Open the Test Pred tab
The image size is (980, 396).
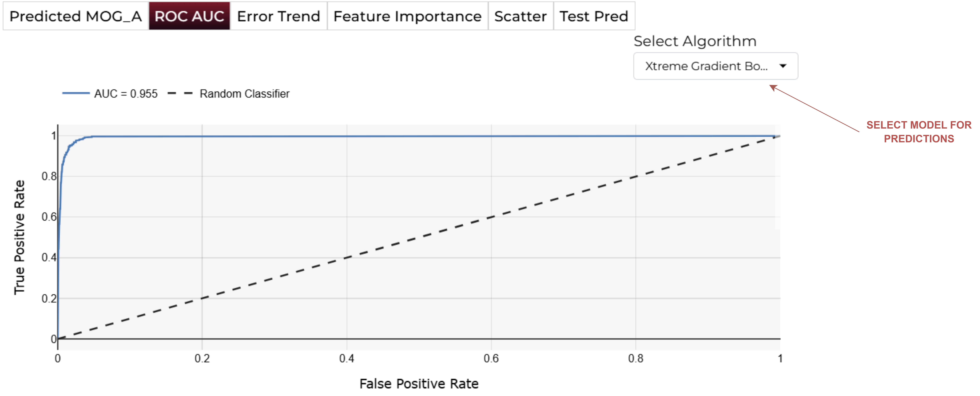coord(594,16)
